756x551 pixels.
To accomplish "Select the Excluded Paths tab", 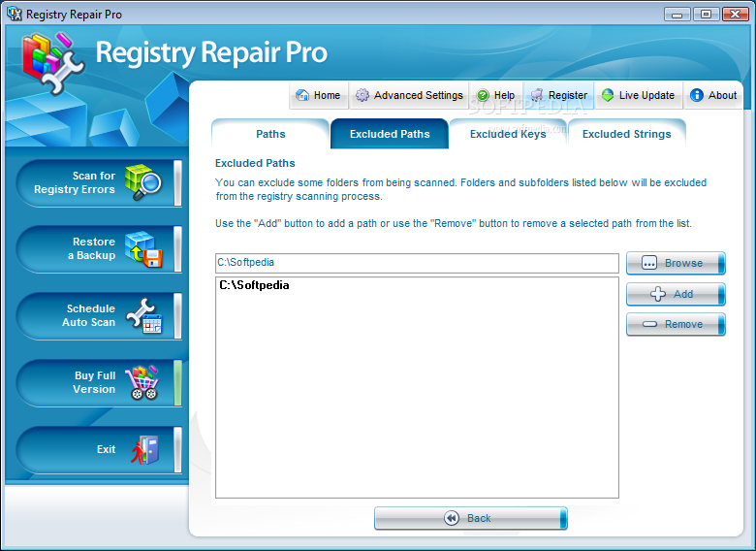I will tap(390, 134).
